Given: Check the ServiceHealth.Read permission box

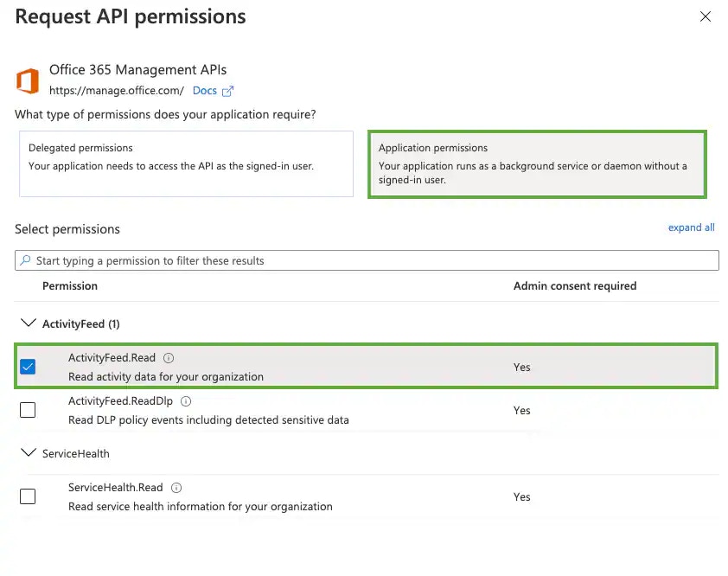Looking at the screenshot, I should (x=28, y=496).
